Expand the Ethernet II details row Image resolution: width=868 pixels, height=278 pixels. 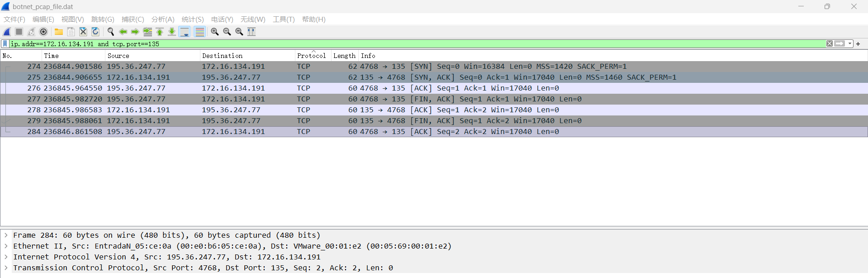[6, 246]
